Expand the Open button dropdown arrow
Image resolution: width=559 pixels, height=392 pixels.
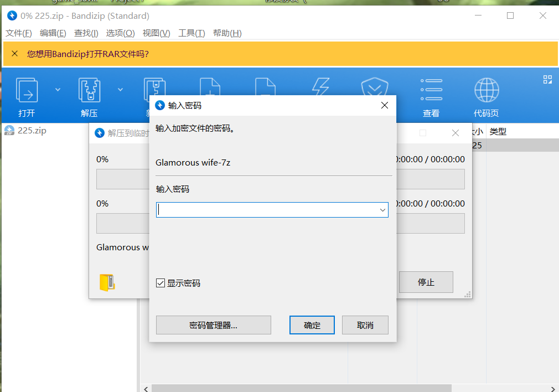(58, 90)
